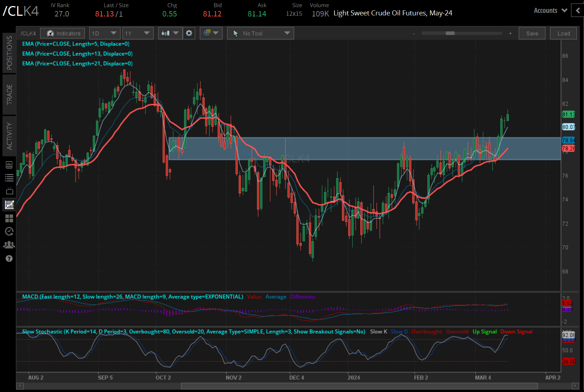Switch to the POSITIONS tab

(x=10, y=54)
